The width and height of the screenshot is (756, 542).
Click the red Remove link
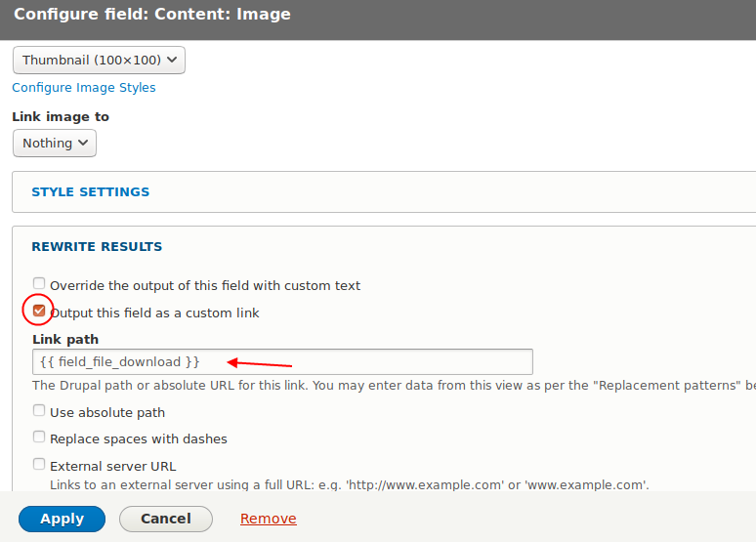pos(269,519)
